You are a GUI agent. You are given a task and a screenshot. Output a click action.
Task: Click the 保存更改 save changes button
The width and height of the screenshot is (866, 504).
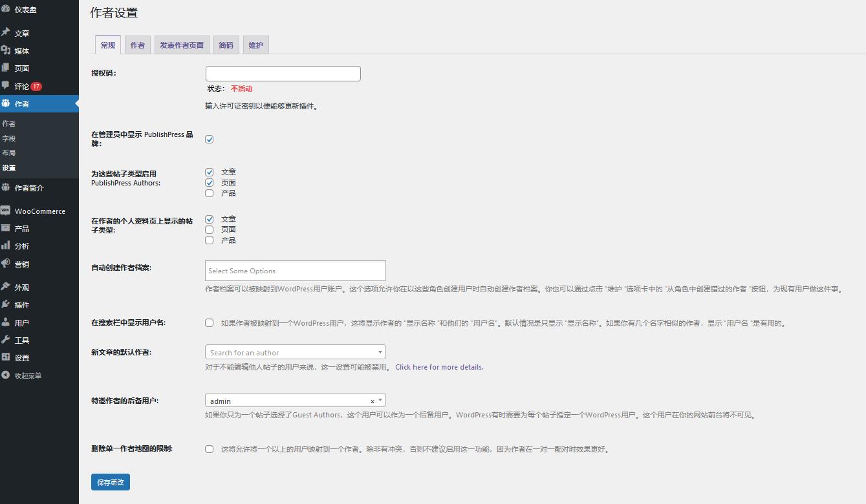click(111, 482)
